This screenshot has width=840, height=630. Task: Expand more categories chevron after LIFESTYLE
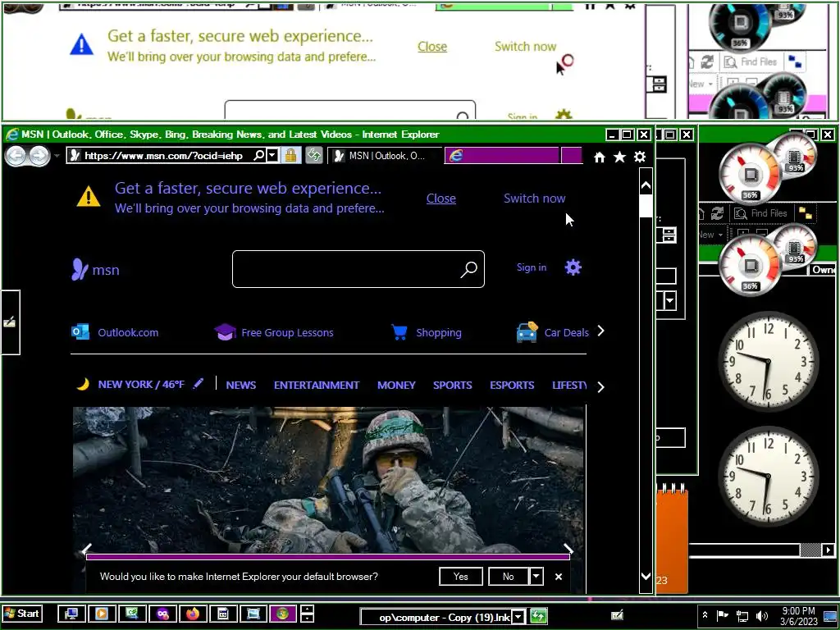click(x=600, y=387)
